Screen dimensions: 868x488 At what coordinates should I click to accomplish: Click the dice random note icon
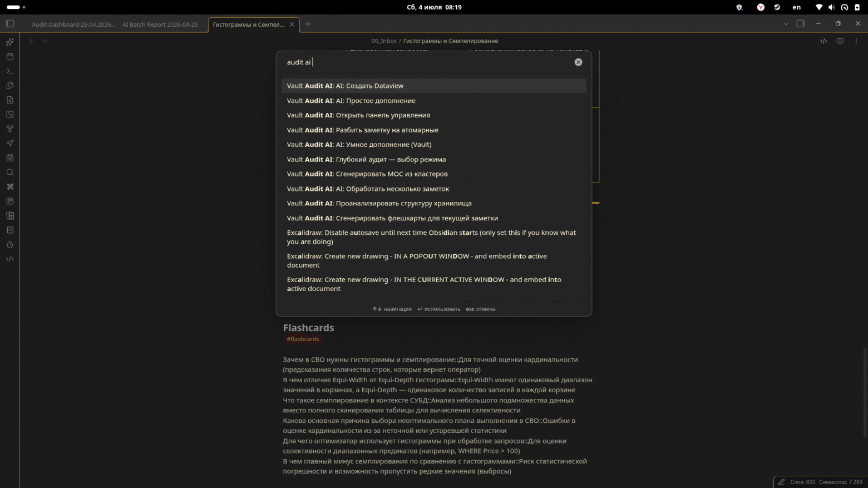coord(9,114)
